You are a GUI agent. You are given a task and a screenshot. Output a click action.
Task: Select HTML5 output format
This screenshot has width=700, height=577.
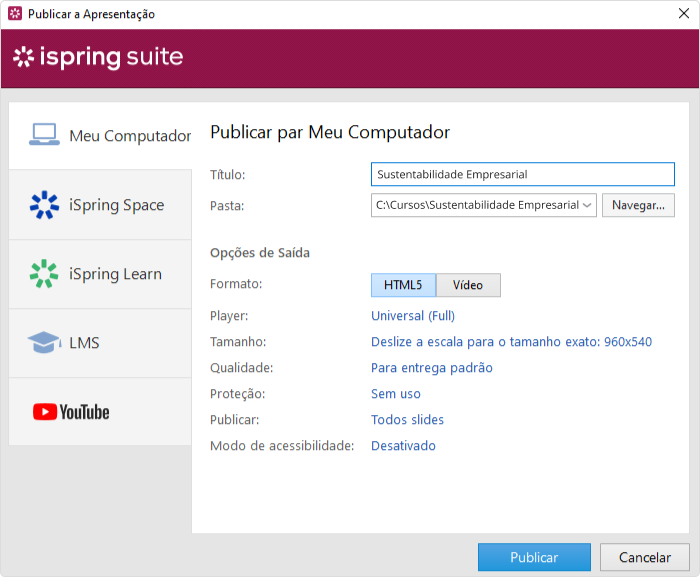(403, 285)
